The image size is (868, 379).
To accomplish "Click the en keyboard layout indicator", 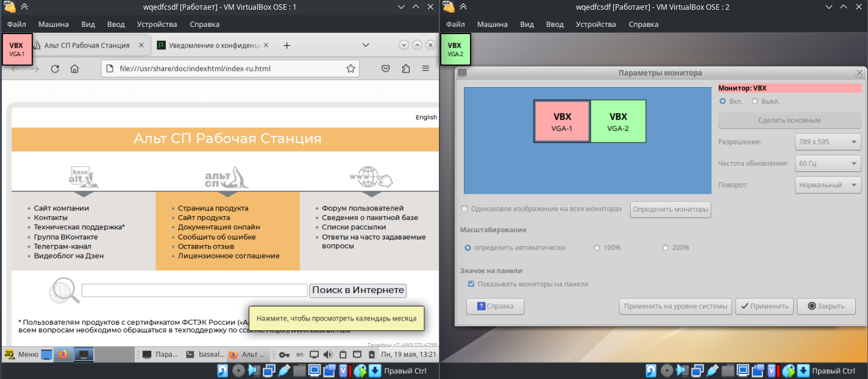I will (x=300, y=354).
